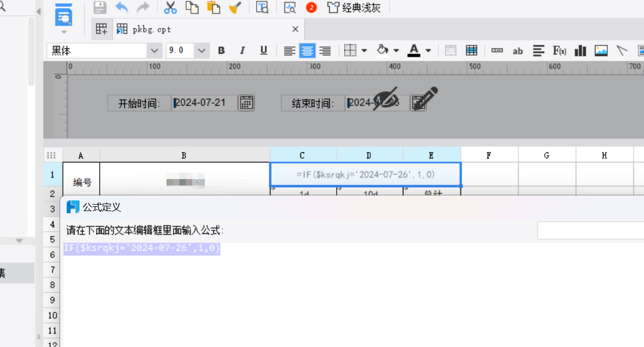Click the font color A icon
This screenshot has height=347, width=644.
point(414,51)
